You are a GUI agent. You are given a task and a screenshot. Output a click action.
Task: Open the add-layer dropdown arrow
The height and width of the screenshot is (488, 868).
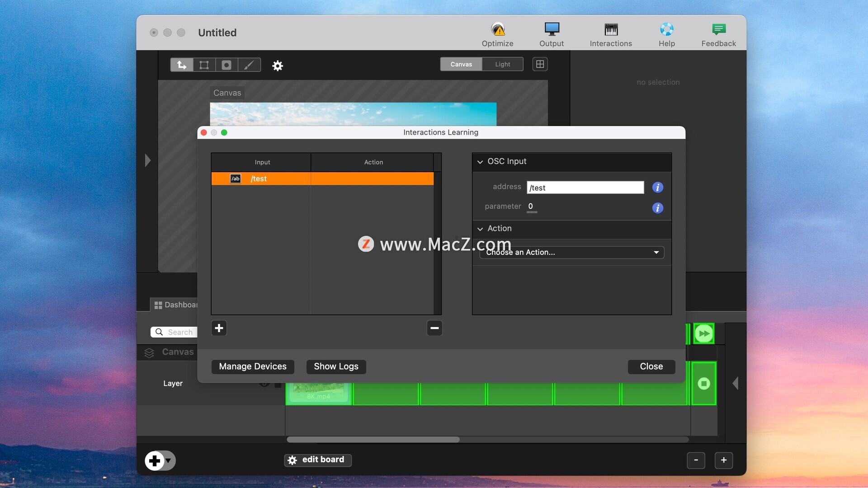coord(169,461)
